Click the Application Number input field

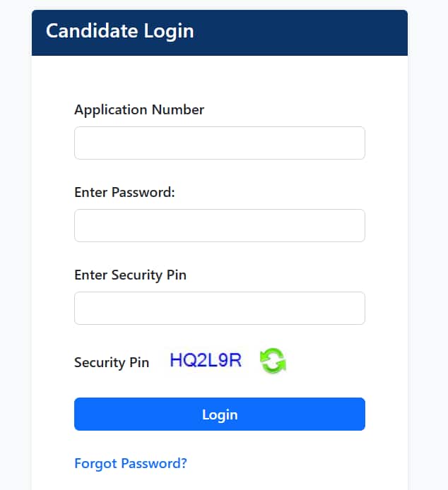coord(219,143)
